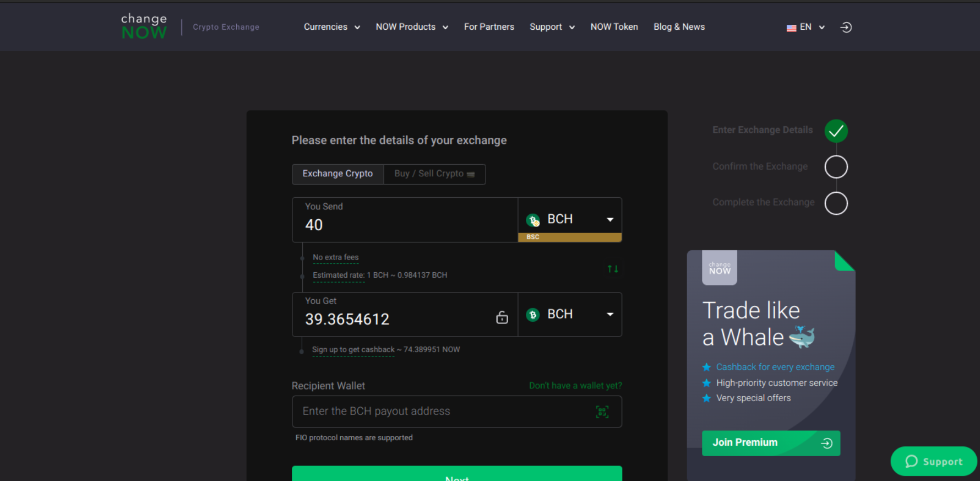Click the BCH payout address field
Screen dimensions: 980x481
[x=457, y=412]
